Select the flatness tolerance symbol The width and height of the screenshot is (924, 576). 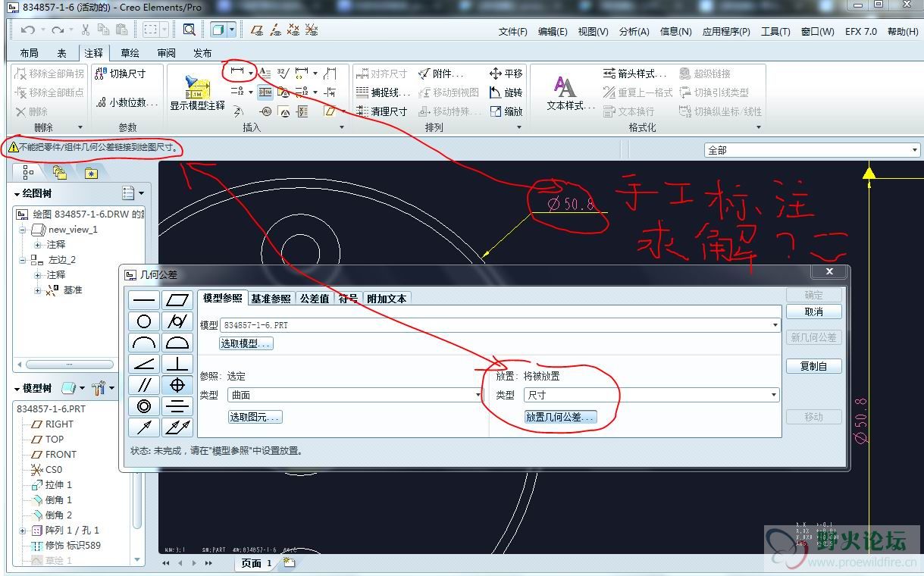pyautogui.click(x=177, y=300)
